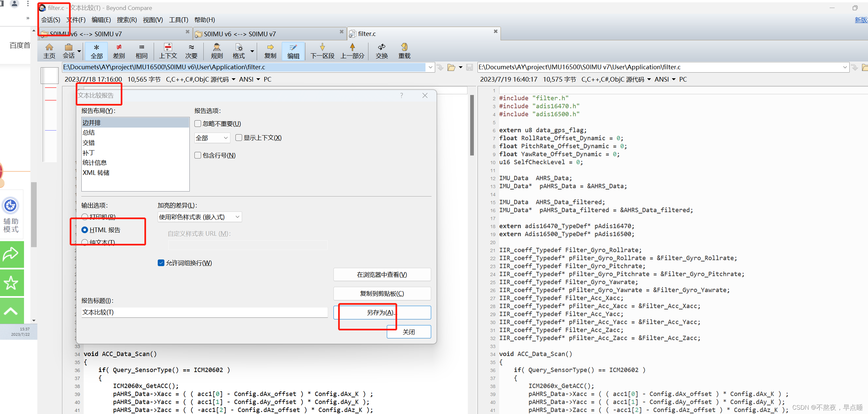Show all lines with 全部 icon
Image resolution: width=868 pixels, height=414 pixels.
96,51
